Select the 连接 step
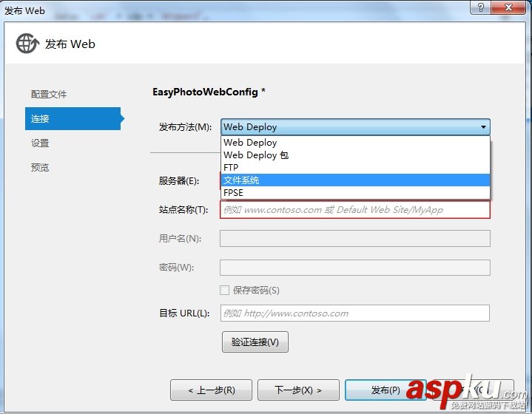Viewport: 532px width, 414px height. (73, 119)
